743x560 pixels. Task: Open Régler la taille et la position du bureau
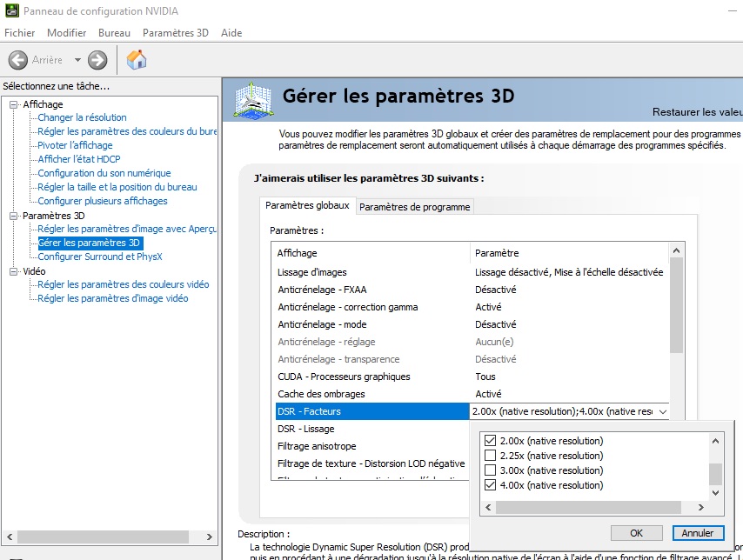click(x=117, y=187)
